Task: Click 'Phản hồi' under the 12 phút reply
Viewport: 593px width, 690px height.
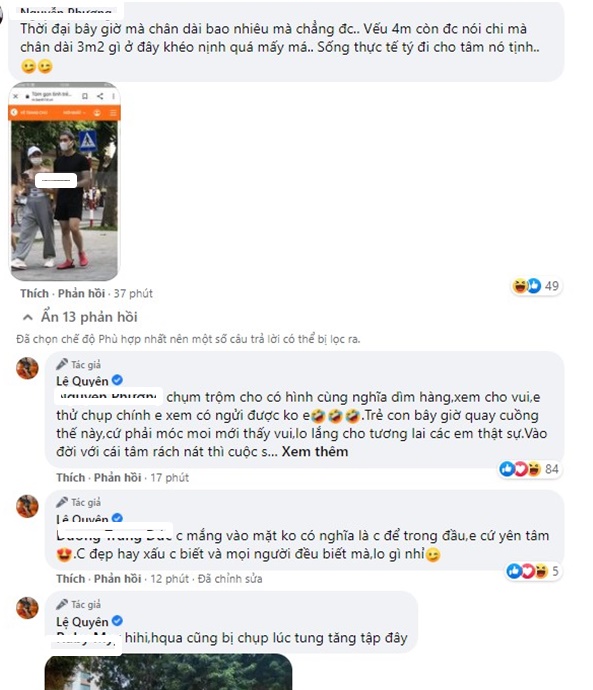Action: coord(117,579)
